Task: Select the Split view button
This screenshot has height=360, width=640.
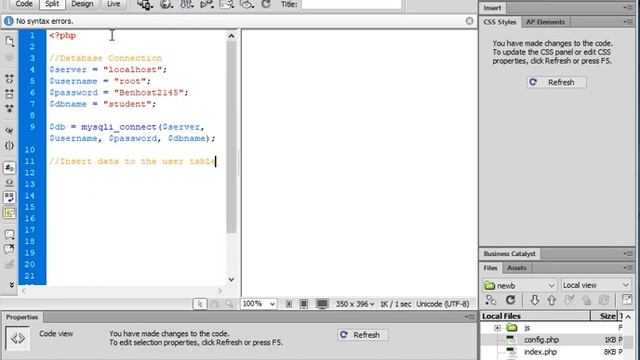Action: tap(52, 4)
